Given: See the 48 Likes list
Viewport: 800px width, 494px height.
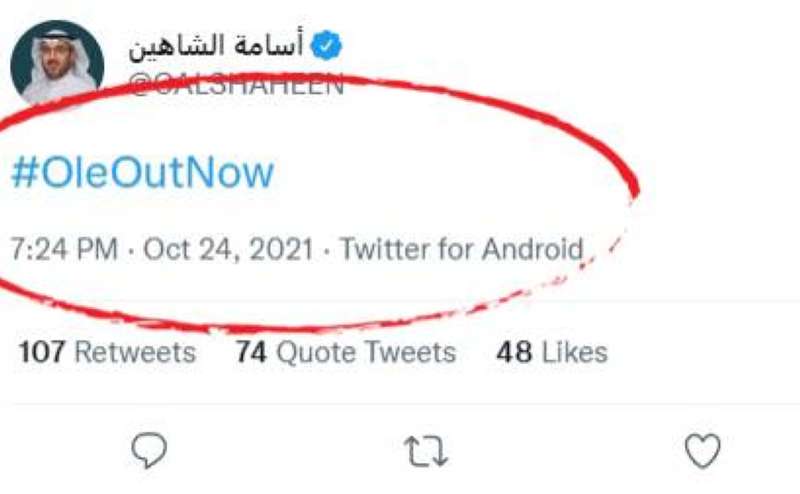Looking at the screenshot, I should click(551, 352).
